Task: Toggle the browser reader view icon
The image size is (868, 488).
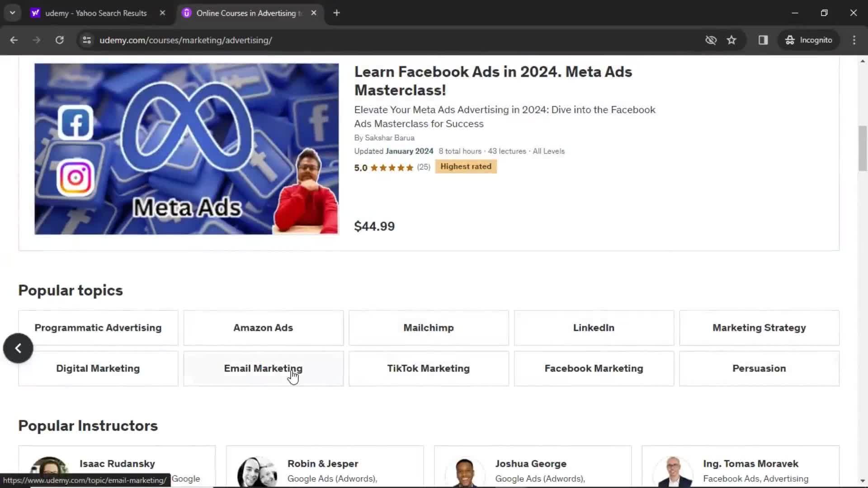Action: point(763,40)
